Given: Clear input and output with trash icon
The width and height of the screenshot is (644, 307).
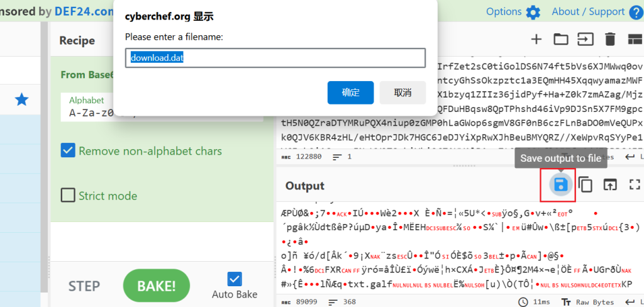Looking at the screenshot, I should pyautogui.click(x=609, y=40).
